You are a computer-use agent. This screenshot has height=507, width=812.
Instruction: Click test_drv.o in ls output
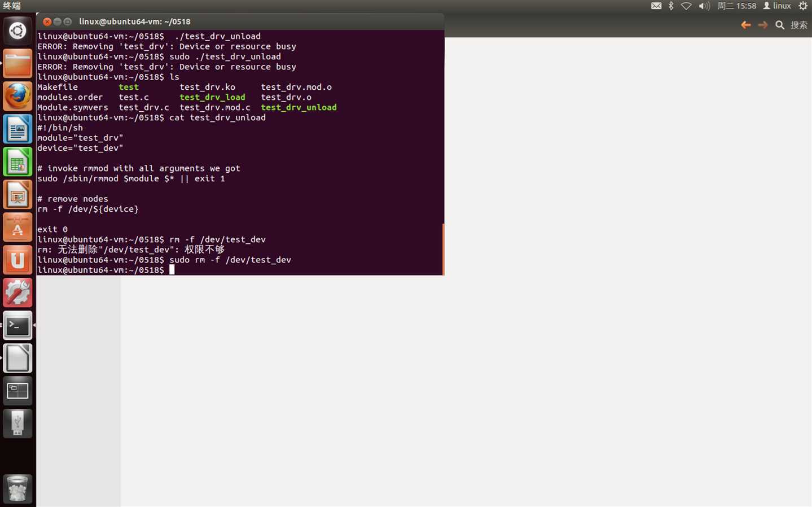(x=286, y=97)
